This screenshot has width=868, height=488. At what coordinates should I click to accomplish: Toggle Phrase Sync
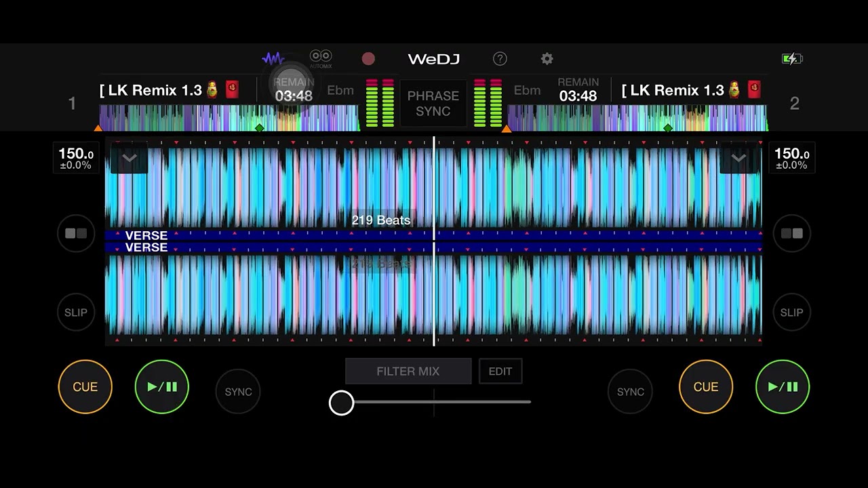click(433, 103)
